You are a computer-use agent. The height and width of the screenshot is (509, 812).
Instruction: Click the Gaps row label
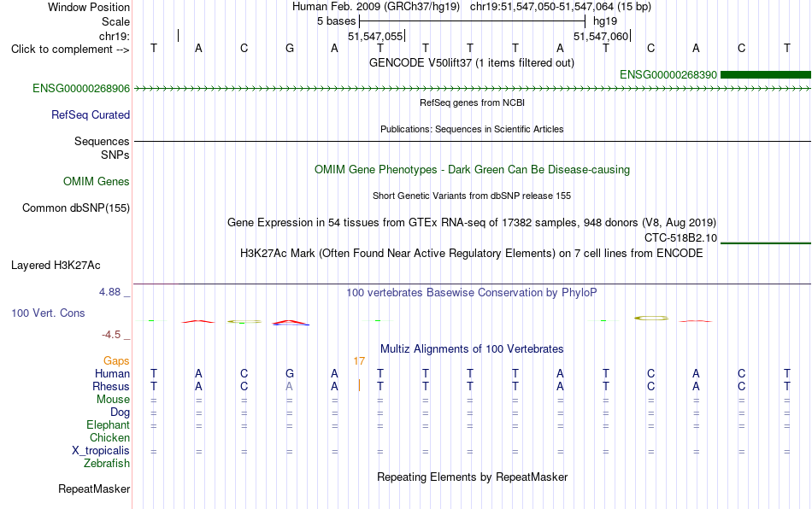tap(116, 360)
